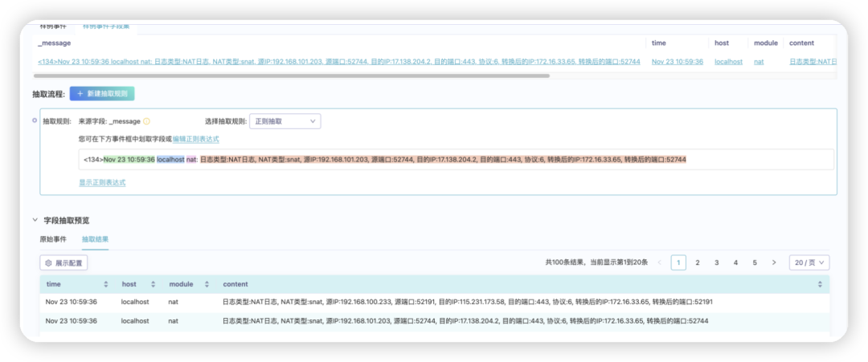The width and height of the screenshot is (868, 362).
Task: Click the next page arrow
Action: pyautogui.click(x=773, y=262)
